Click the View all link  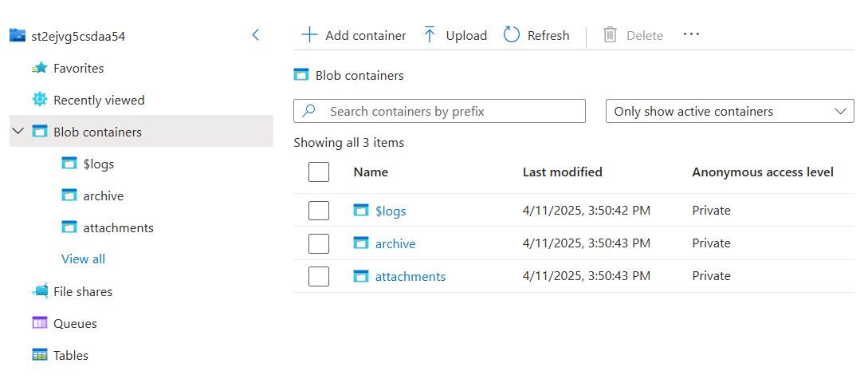point(83,259)
